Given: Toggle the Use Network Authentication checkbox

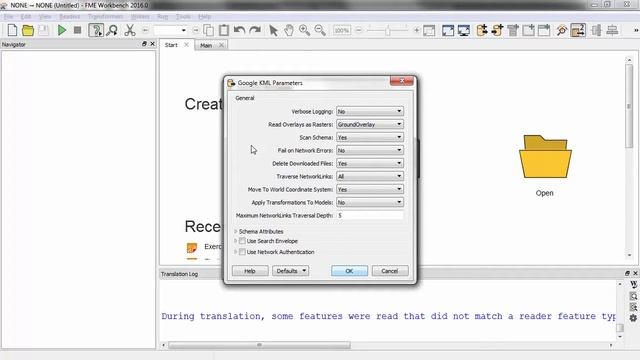Looking at the screenshot, I should (x=242, y=252).
